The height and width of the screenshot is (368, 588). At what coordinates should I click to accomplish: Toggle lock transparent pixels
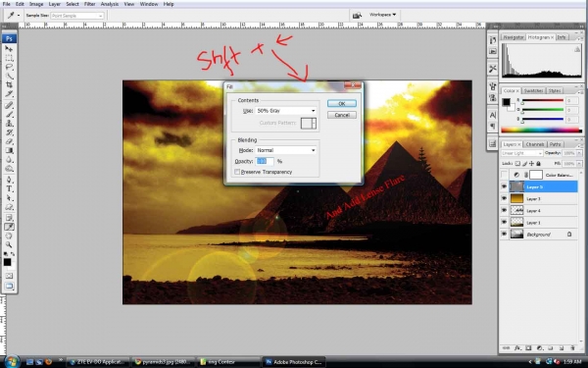point(517,164)
